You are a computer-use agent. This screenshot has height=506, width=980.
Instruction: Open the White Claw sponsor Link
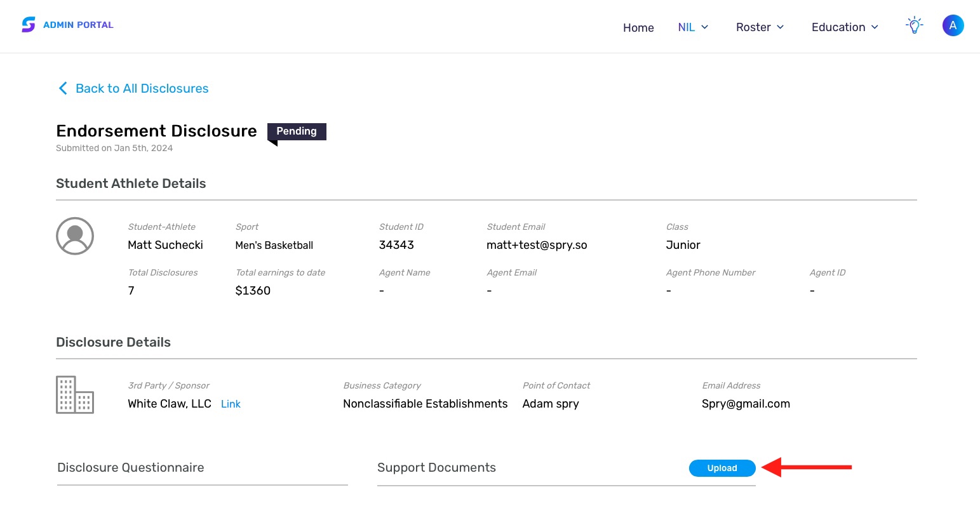[x=231, y=404]
